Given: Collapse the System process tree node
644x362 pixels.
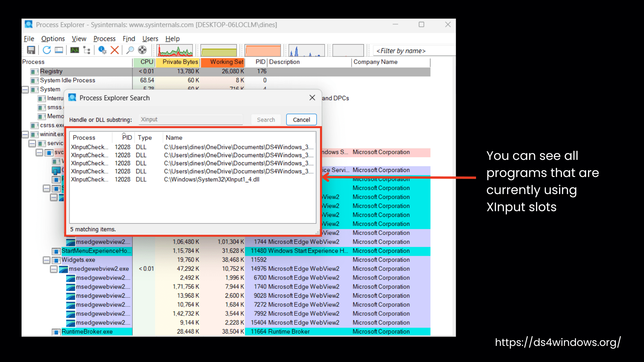Looking at the screenshot, I should point(25,89).
